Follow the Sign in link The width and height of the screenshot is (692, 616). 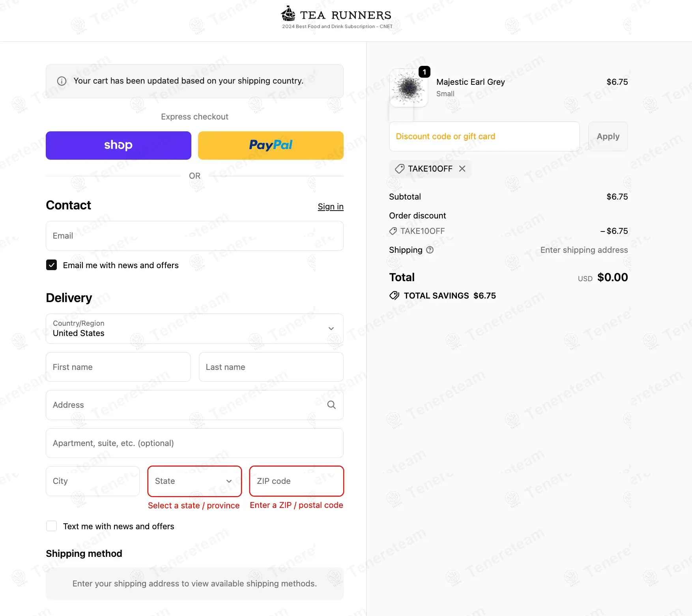[331, 207]
